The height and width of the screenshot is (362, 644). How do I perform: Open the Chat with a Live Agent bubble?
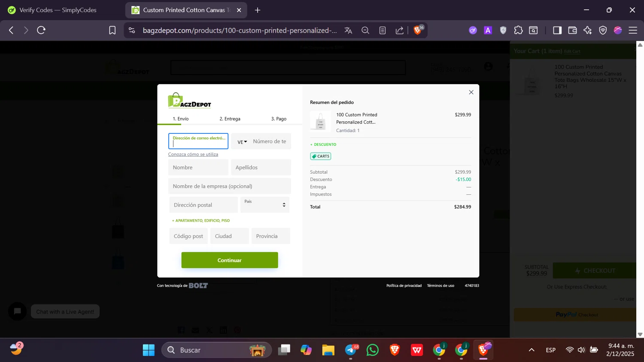(x=65, y=312)
